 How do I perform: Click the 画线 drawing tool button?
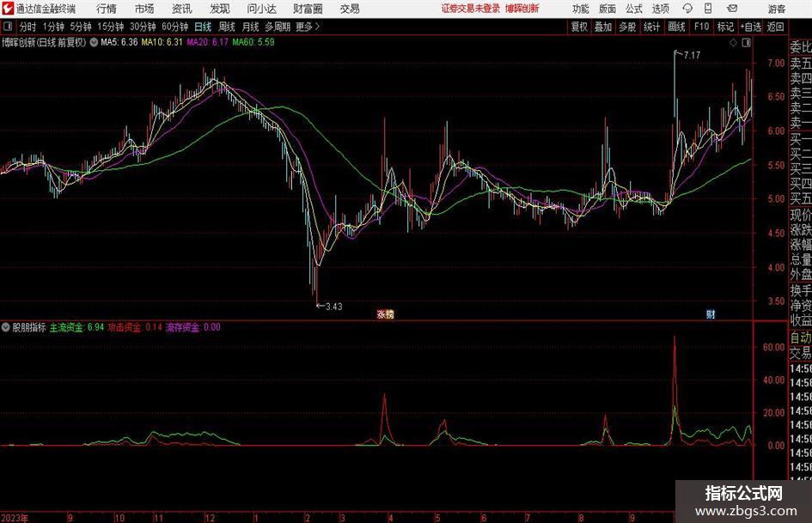[x=677, y=27]
